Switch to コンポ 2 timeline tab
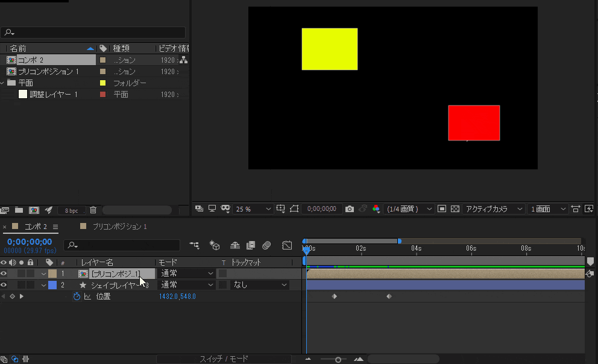598x364 pixels. point(36,227)
